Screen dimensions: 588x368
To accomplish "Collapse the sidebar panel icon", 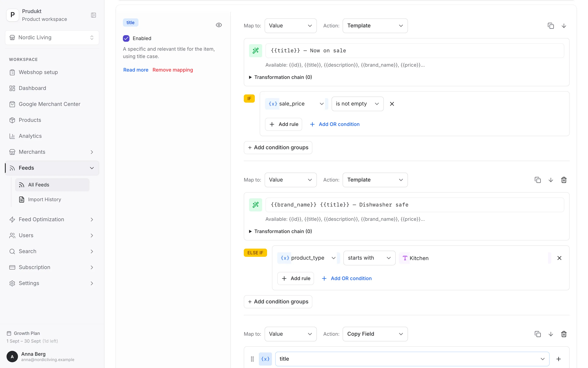I will click(x=94, y=15).
